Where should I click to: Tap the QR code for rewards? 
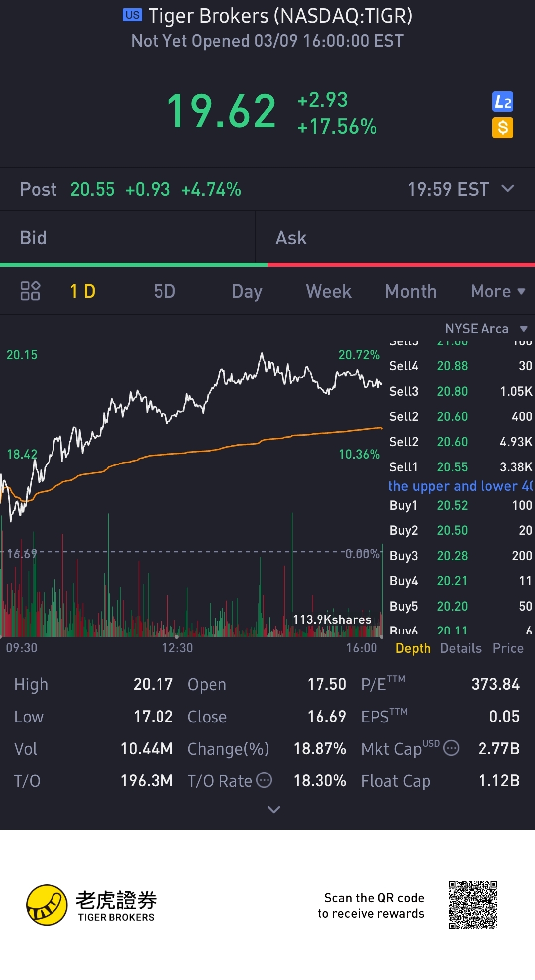click(473, 905)
